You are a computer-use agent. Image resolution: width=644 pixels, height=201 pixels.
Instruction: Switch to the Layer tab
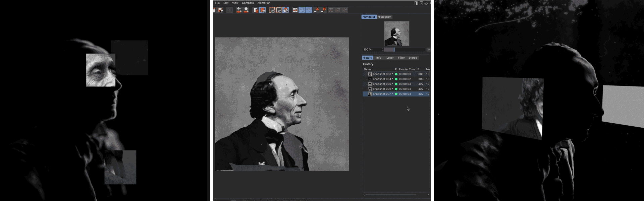coord(390,58)
